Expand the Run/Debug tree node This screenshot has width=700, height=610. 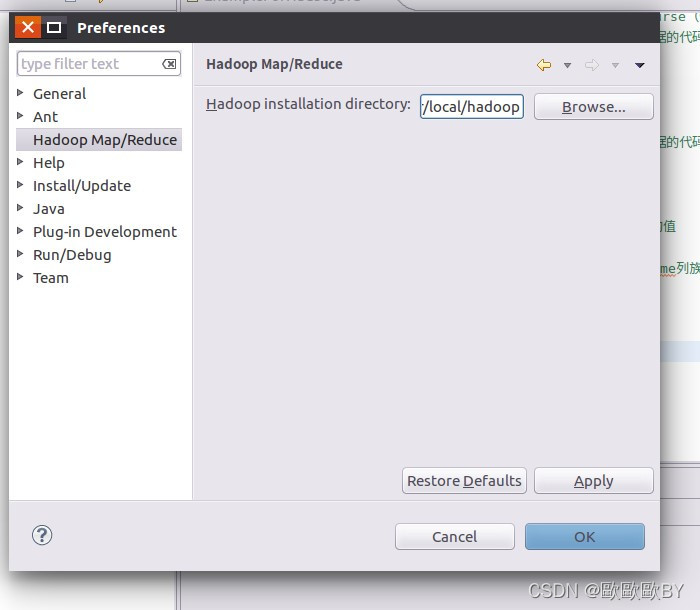[x=20, y=254]
